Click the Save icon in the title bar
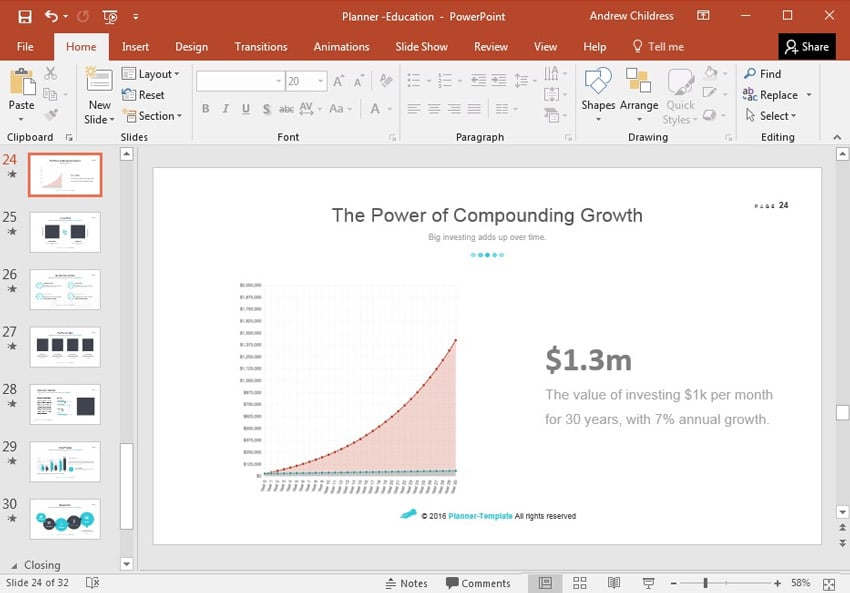This screenshot has width=850, height=593. pos(24,16)
